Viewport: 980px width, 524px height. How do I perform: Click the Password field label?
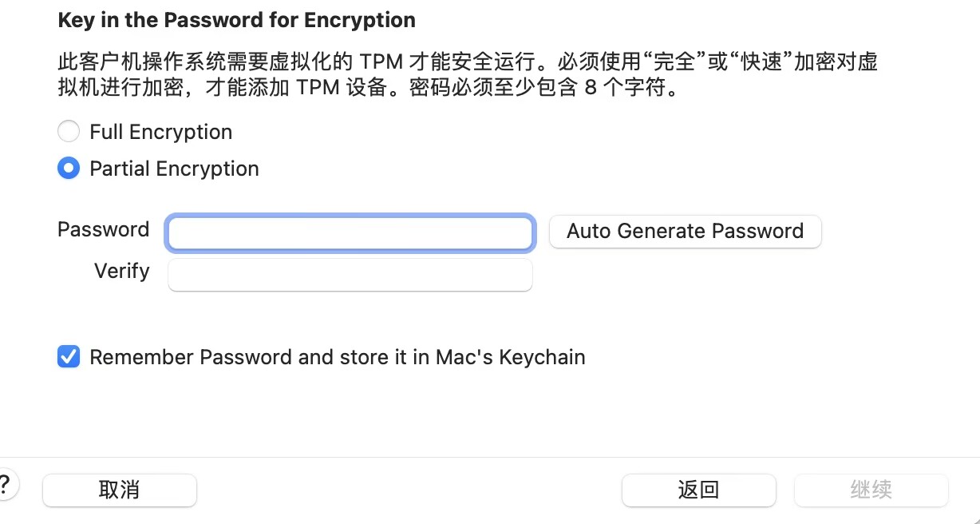(x=104, y=229)
